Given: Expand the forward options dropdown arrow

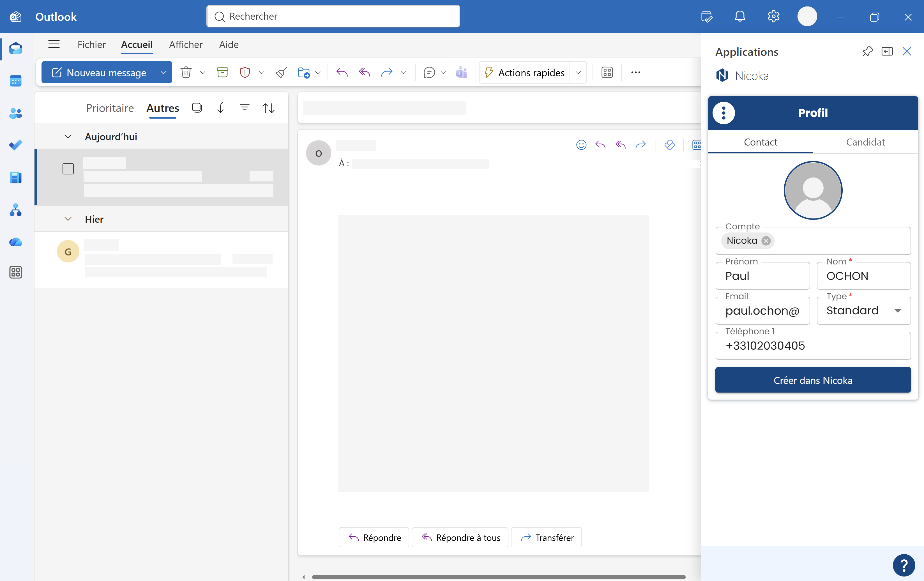Looking at the screenshot, I should click(403, 73).
